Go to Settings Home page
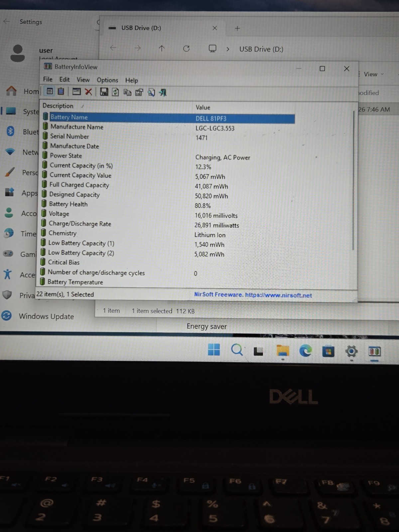This screenshot has height=532, width=399. pyautogui.click(x=23, y=91)
